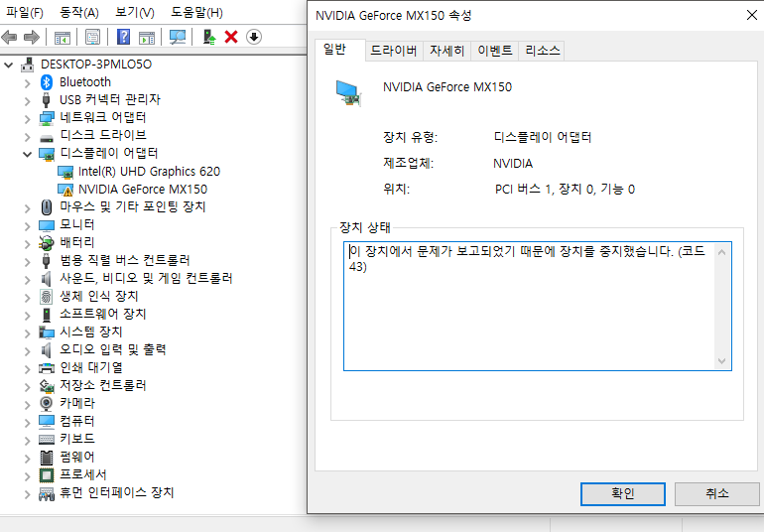This screenshot has height=532, width=764.
Task: Switch to the 리소스 tab
Action: [x=543, y=51]
